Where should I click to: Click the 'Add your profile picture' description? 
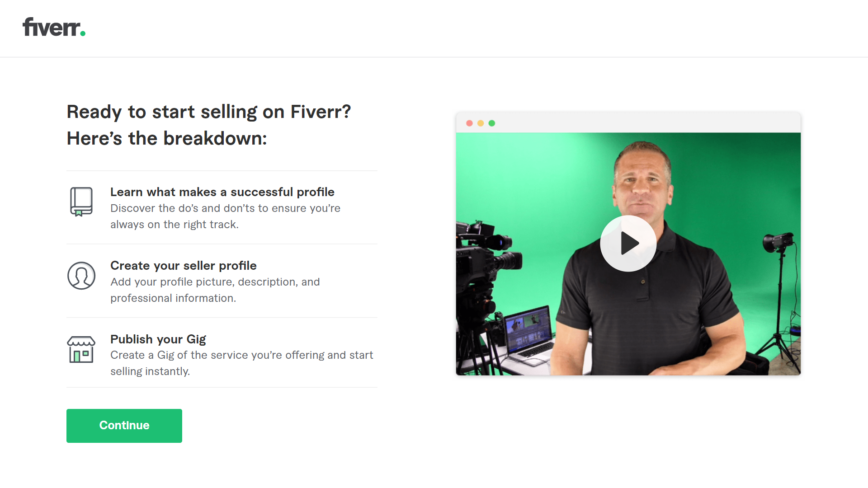click(x=215, y=290)
